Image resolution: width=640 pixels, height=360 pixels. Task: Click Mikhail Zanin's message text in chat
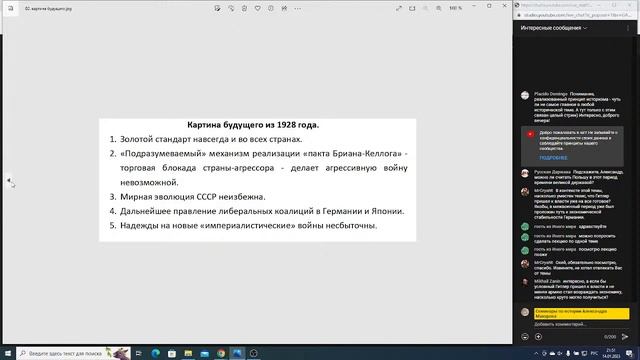[x=578, y=289]
